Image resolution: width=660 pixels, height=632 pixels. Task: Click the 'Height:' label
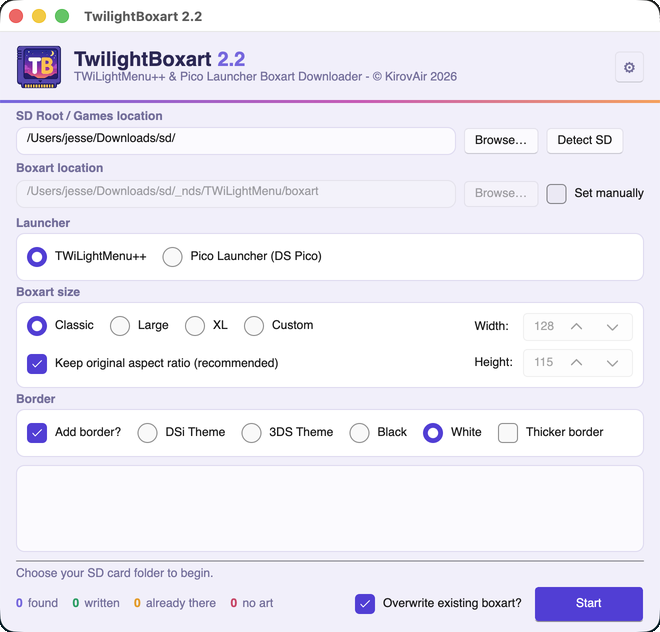[493, 362]
